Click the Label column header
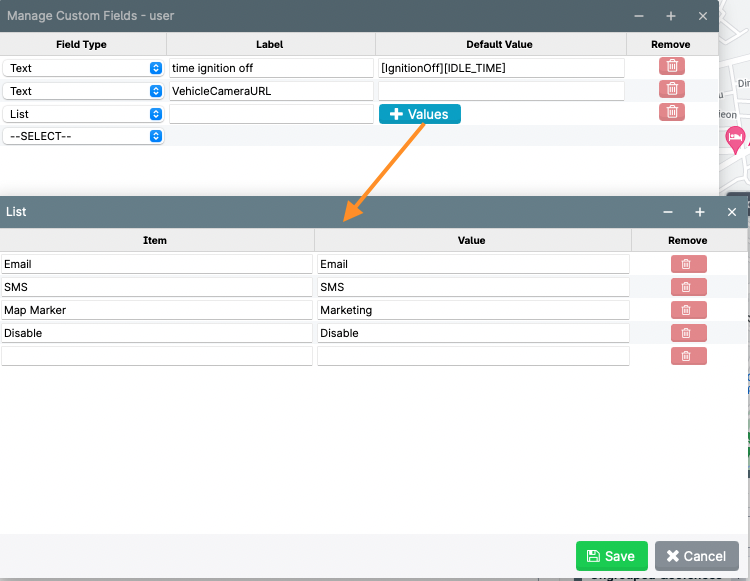This screenshot has width=750, height=581. pyautogui.click(x=270, y=44)
